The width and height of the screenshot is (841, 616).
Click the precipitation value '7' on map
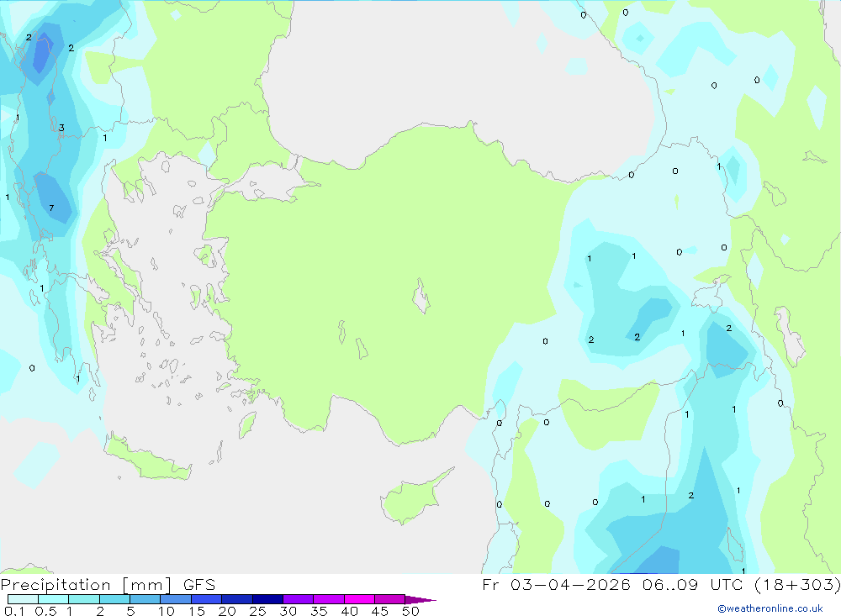pos(51,208)
